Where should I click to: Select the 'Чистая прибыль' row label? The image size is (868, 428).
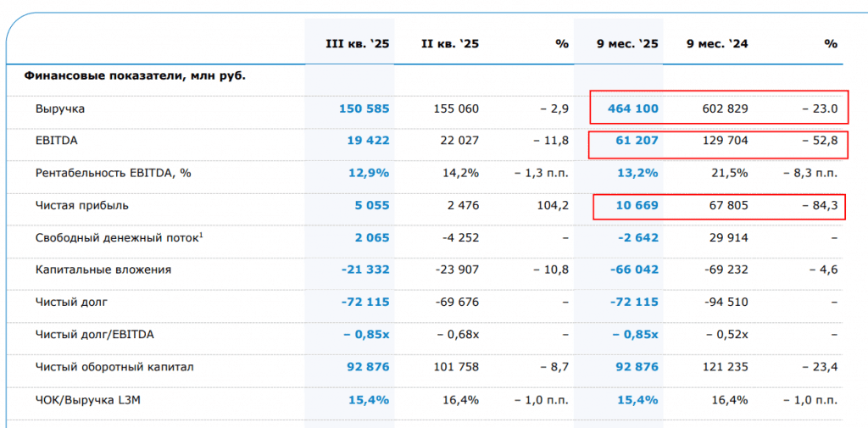[x=82, y=205]
